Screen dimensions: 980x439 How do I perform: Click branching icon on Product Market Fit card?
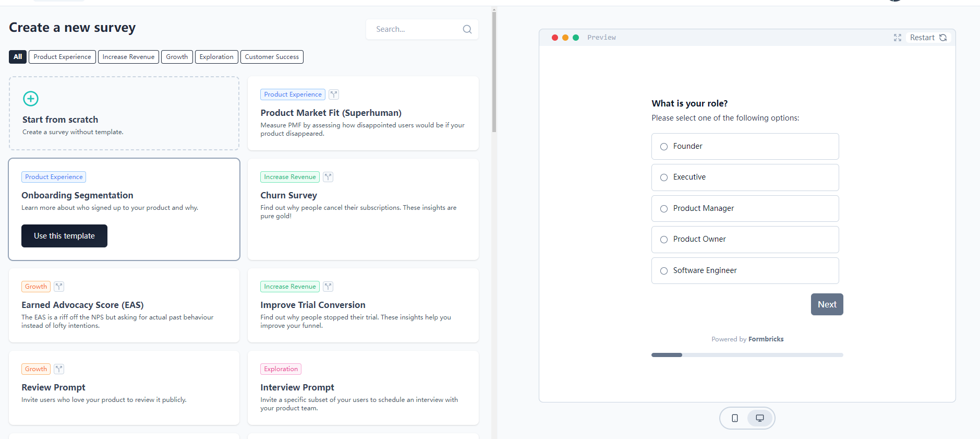[334, 94]
